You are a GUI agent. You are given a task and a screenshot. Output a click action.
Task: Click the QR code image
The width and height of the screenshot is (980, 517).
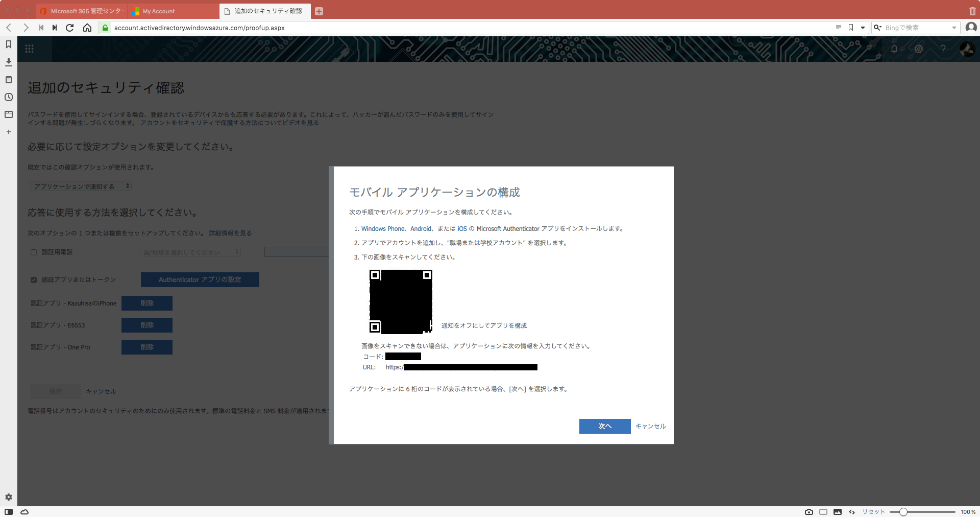[401, 301]
